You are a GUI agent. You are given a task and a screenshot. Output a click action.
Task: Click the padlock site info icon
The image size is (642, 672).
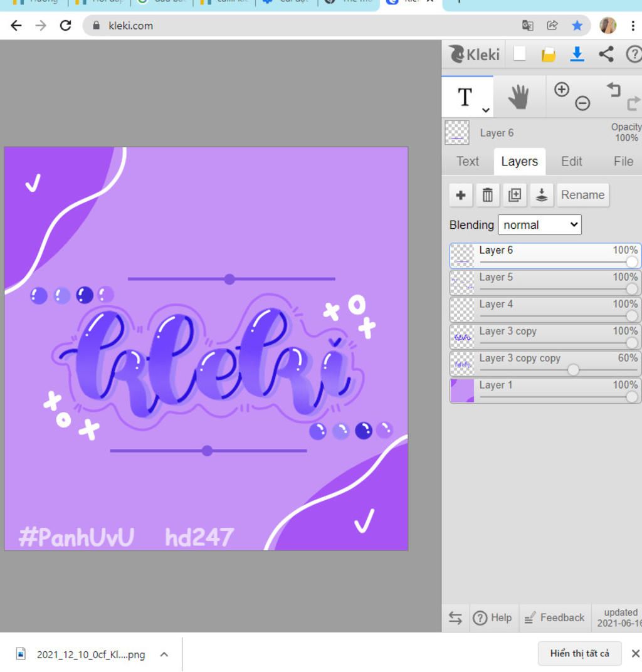click(x=96, y=26)
